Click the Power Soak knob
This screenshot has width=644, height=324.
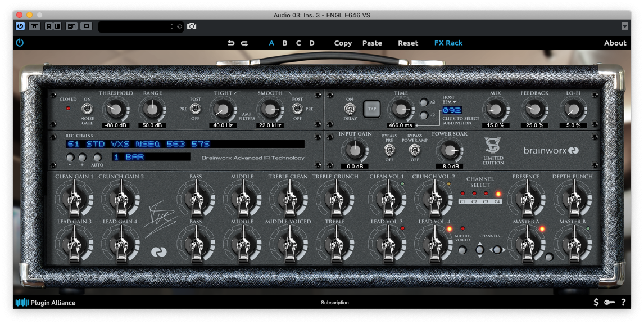click(450, 151)
